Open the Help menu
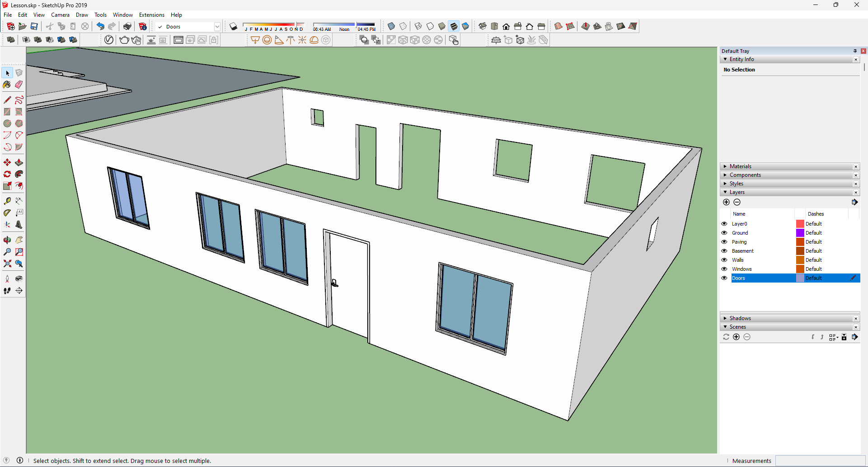Screen dimensions: 868x467 pos(176,15)
